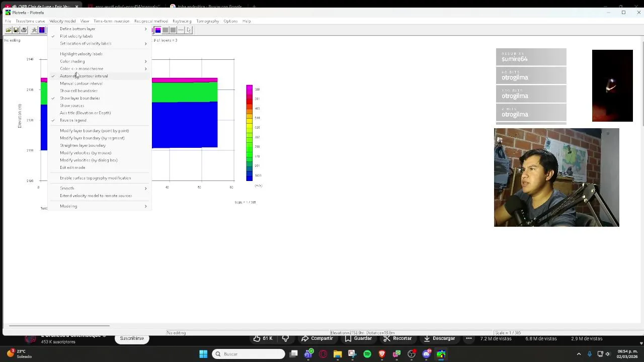Click the first gray square toolbar icon
The image size is (644, 362).
tap(166, 30)
